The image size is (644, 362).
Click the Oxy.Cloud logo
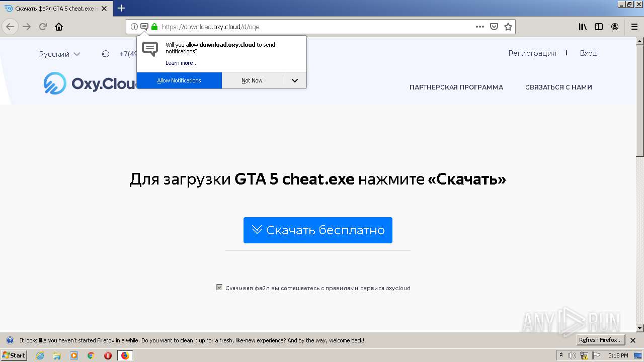click(91, 83)
